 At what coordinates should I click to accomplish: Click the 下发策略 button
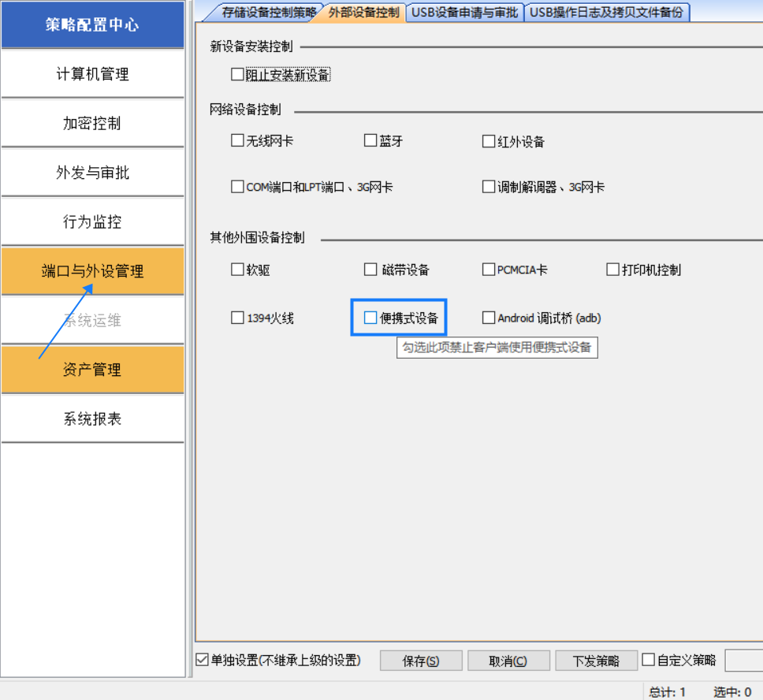click(x=596, y=661)
